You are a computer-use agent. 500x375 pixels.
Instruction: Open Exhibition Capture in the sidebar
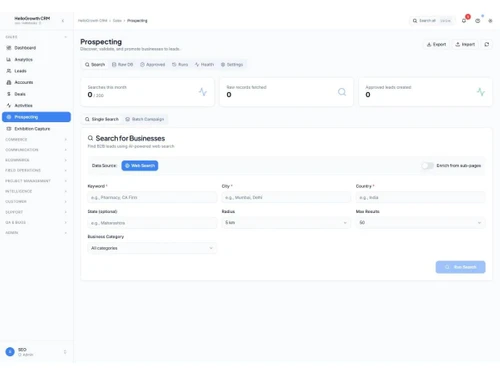coord(36,129)
